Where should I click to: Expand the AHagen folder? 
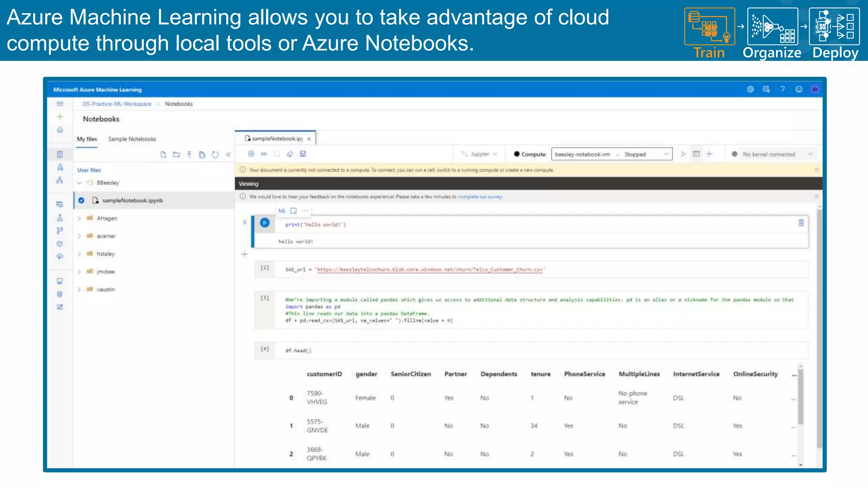tap(79, 219)
